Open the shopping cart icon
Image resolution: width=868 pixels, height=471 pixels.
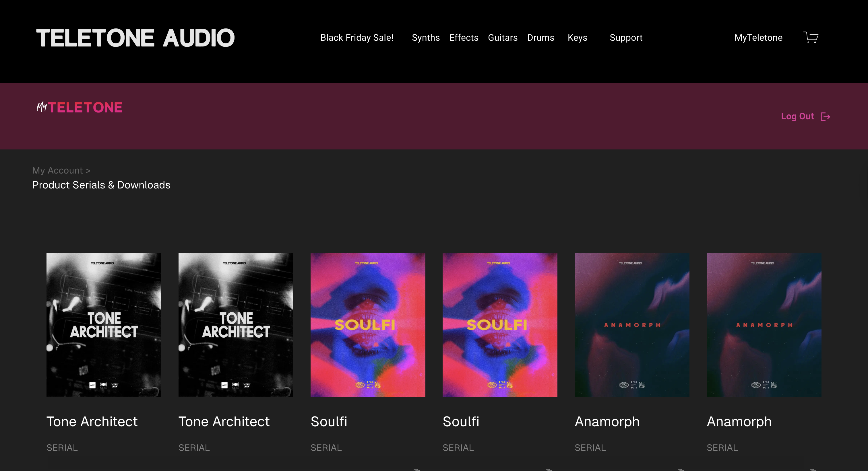click(811, 37)
